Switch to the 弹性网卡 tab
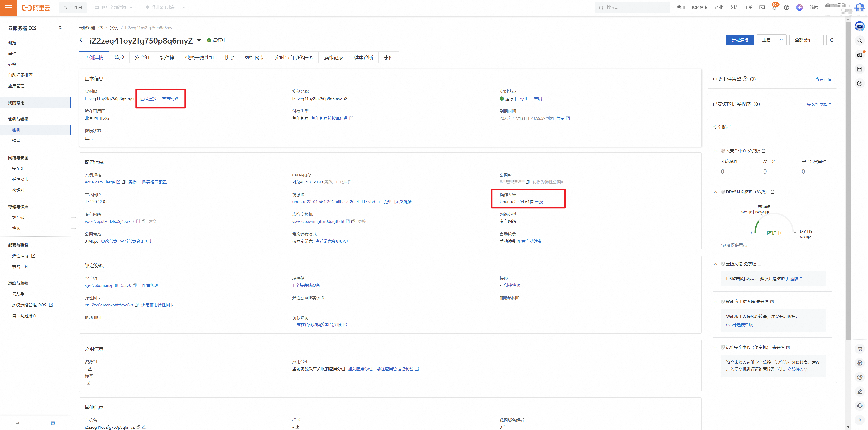868x430 pixels. pos(254,58)
